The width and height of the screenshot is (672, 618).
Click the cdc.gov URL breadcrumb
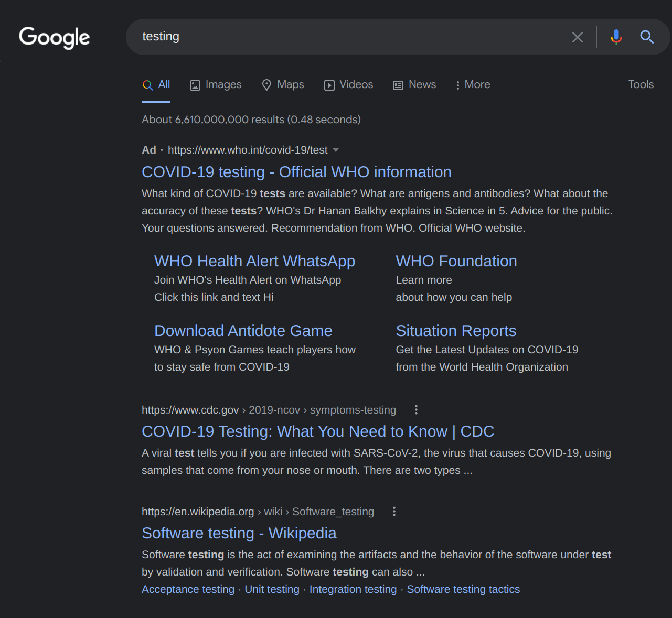[269, 410]
